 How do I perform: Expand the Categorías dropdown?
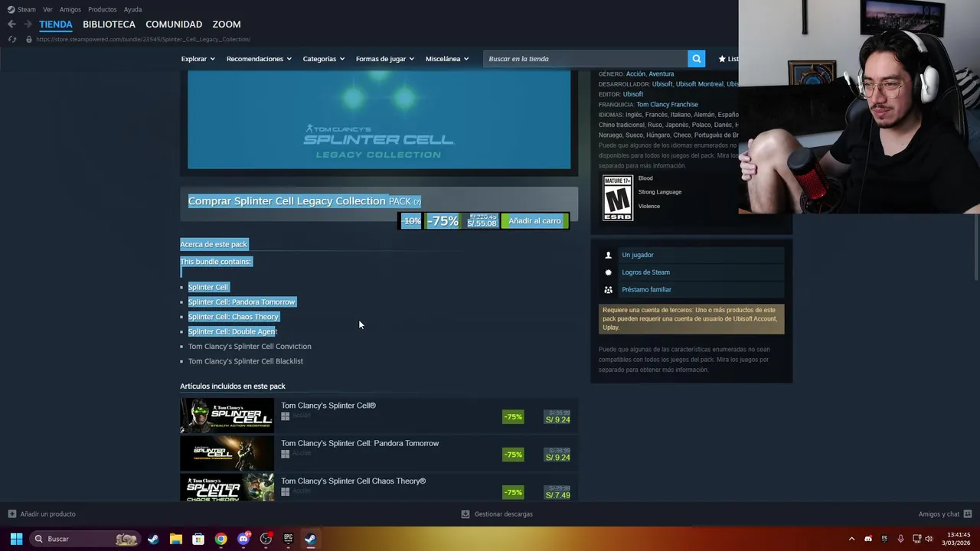[x=323, y=59]
